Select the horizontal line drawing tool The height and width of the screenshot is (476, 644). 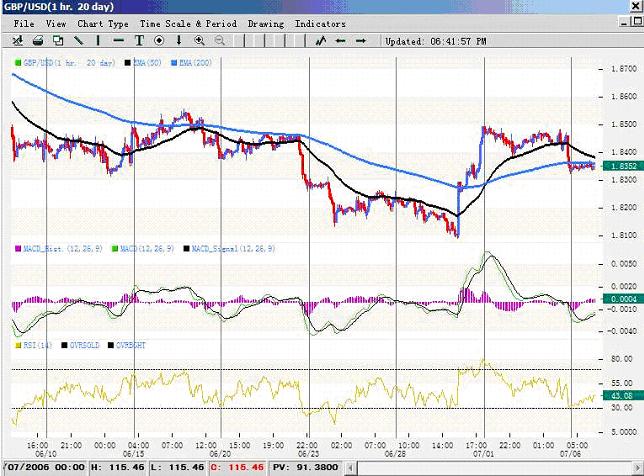click(119, 41)
